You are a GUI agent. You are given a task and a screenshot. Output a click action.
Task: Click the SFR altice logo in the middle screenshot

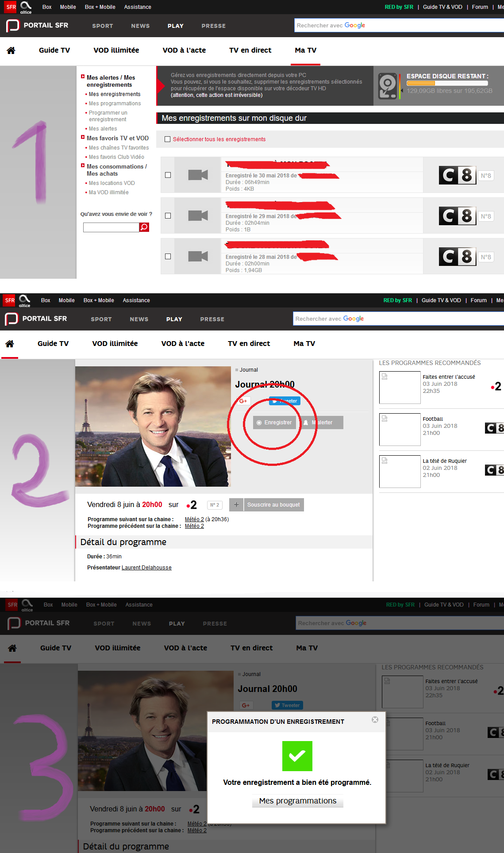[17, 300]
